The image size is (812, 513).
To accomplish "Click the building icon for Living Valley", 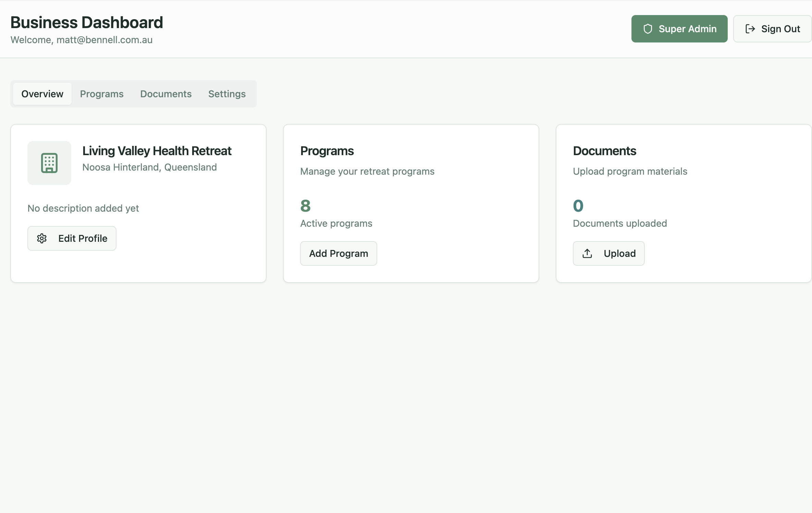I will pos(49,163).
